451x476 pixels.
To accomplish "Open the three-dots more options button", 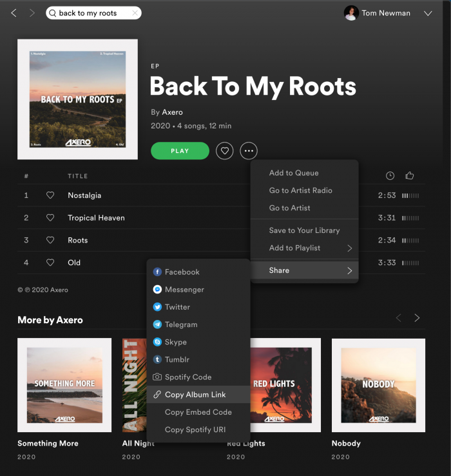I will coord(249,151).
